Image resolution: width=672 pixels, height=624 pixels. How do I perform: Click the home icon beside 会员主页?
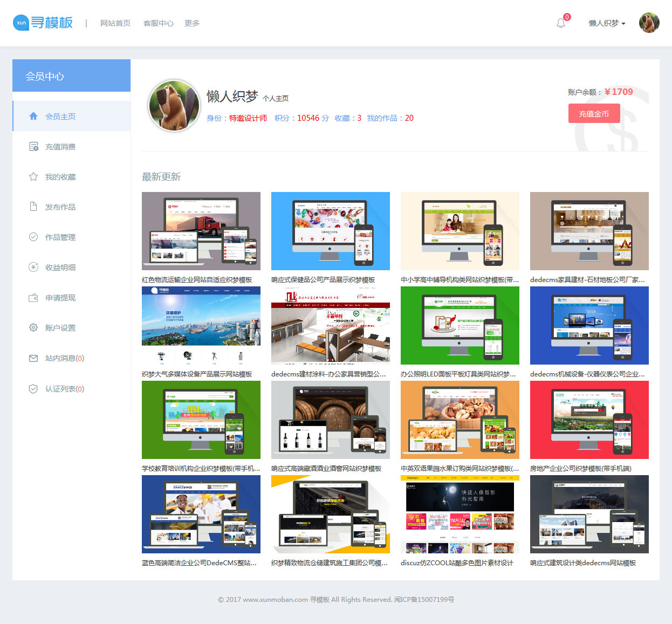[33, 116]
